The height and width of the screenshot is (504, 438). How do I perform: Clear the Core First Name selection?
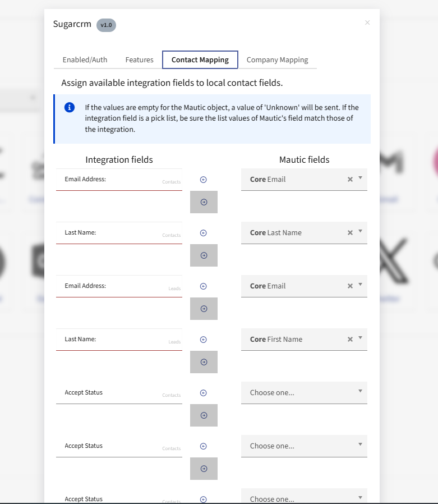[x=350, y=340]
